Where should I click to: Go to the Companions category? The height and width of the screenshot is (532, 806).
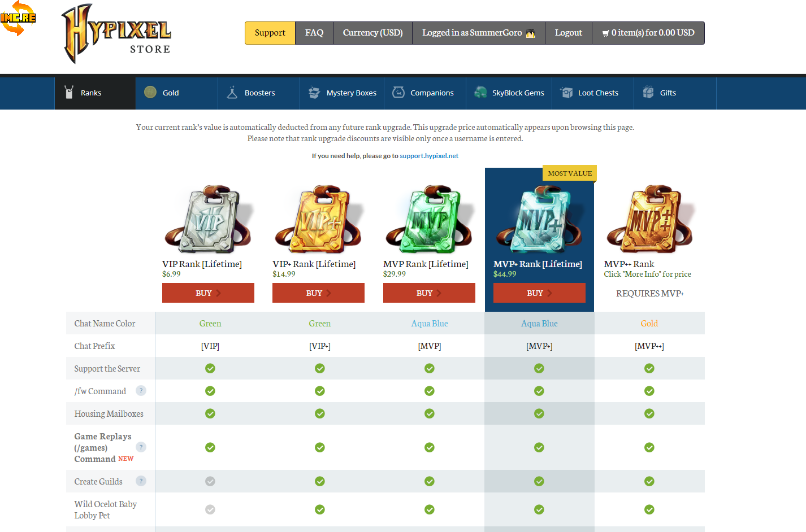click(x=424, y=93)
